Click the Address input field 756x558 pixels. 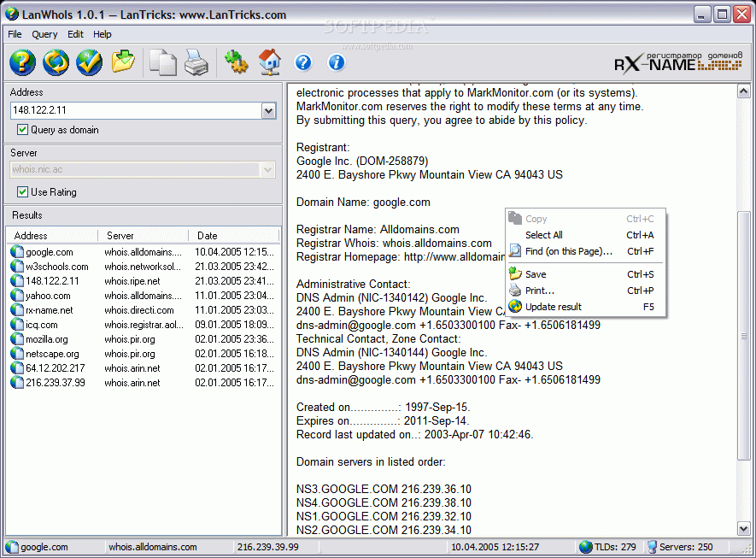pos(136,110)
